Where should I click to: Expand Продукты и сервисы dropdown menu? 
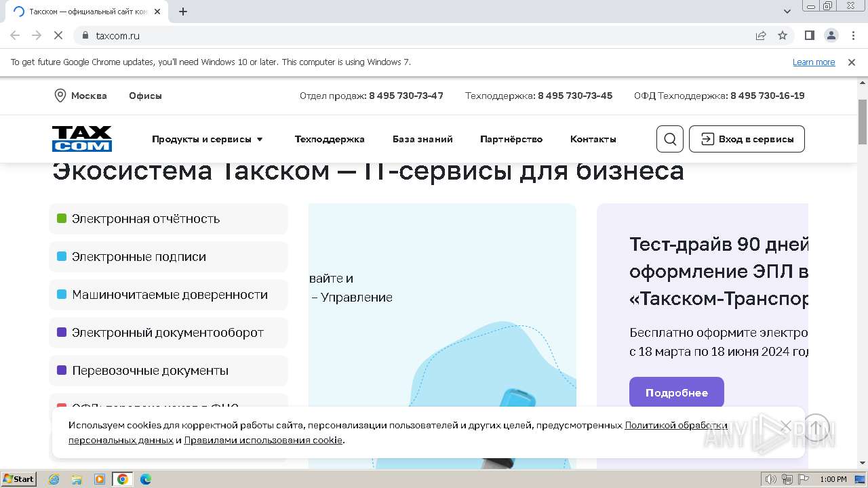(x=207, y=139)
